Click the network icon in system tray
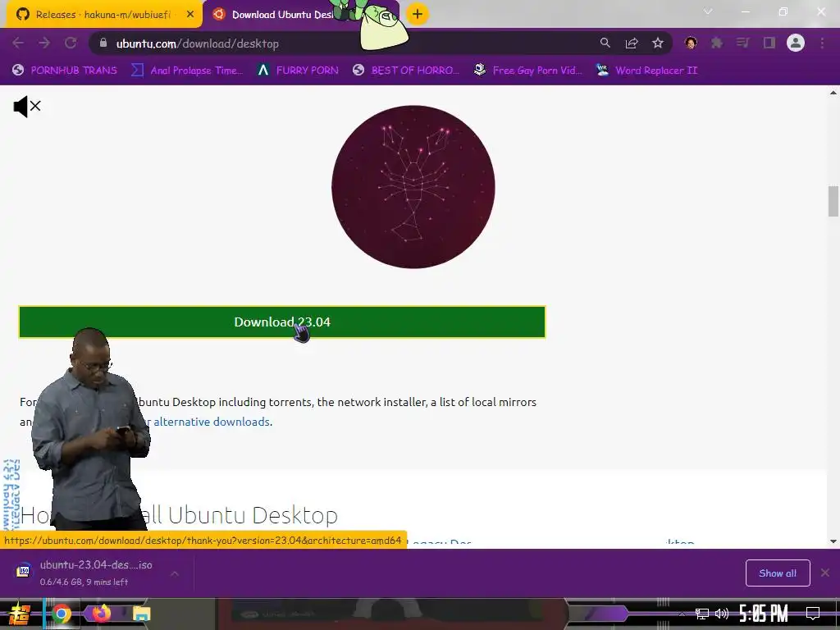 coord(702,614)
